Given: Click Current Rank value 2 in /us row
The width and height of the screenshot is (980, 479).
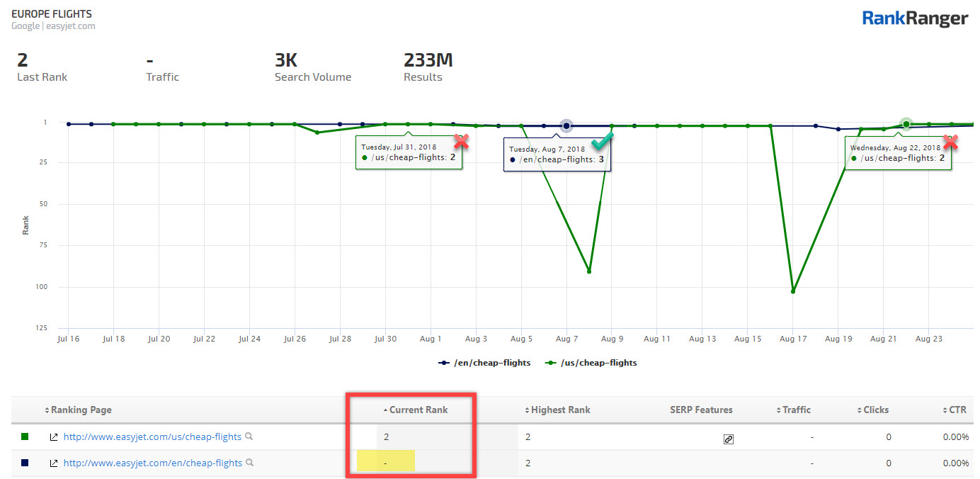Looking at the screenshot, I should pyautogui.click(x=386, y=437).
